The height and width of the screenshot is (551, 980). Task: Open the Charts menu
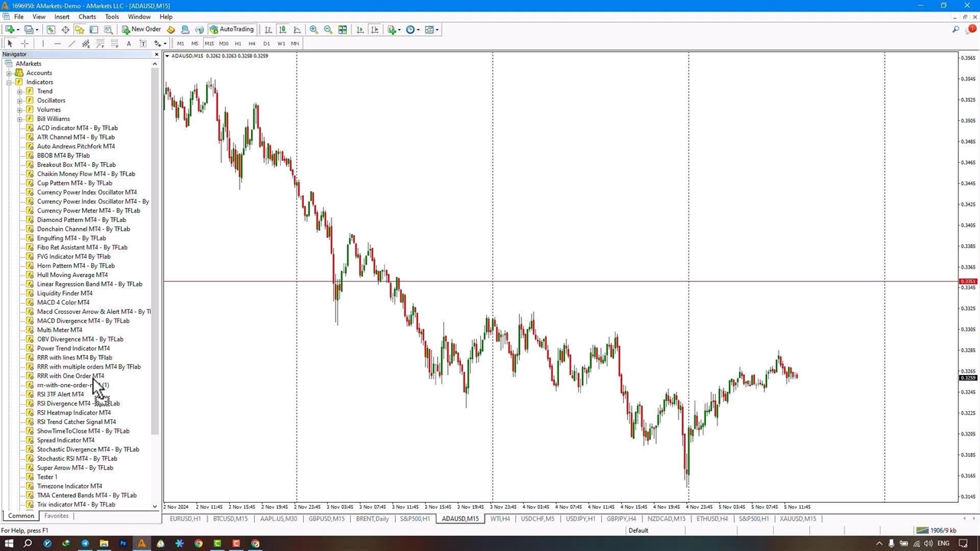87,17
